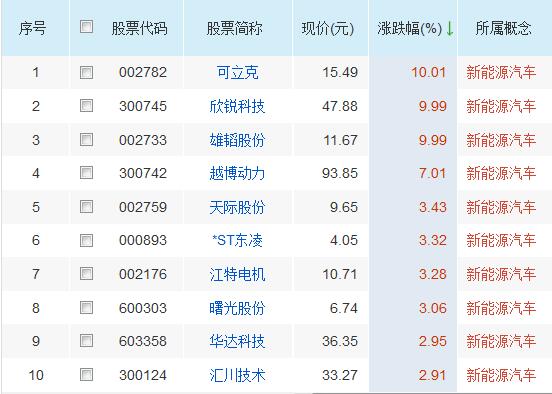Click the change value 3.28
552x394 pixels.
[x=433, y=274]
